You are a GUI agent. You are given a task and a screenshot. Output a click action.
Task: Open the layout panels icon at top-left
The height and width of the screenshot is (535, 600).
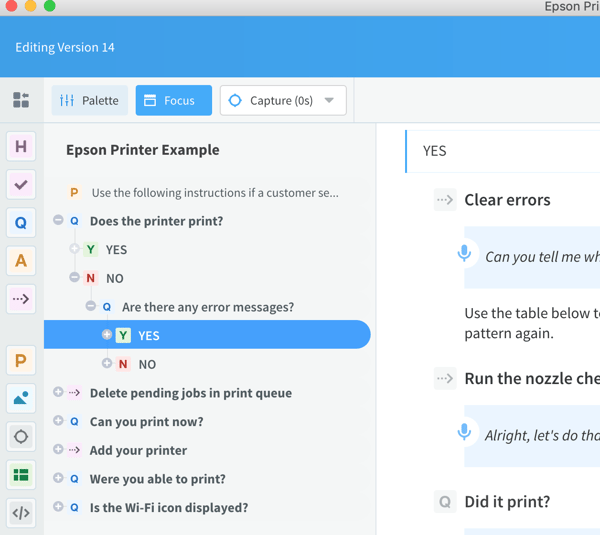tap(21, 100)
